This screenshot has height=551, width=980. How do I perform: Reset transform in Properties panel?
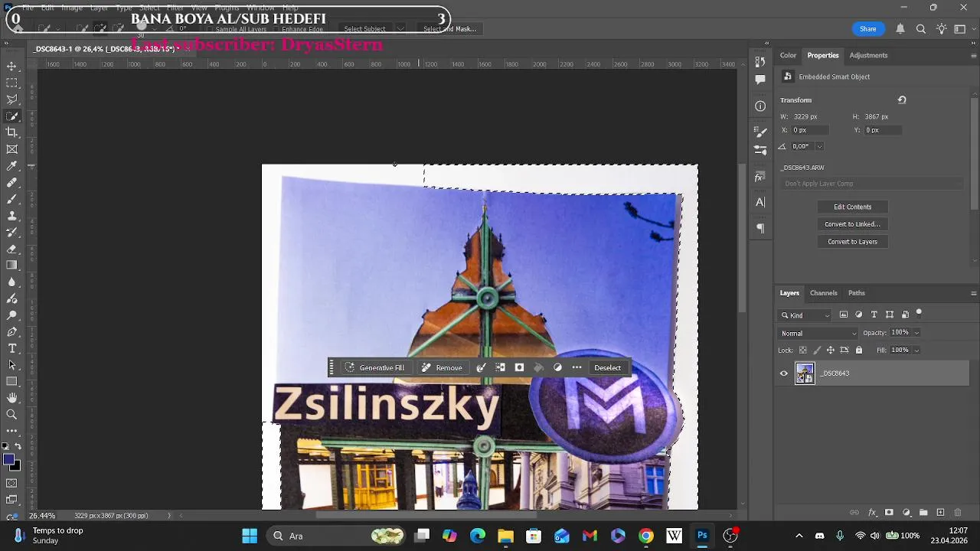click(x=902, y=100)
